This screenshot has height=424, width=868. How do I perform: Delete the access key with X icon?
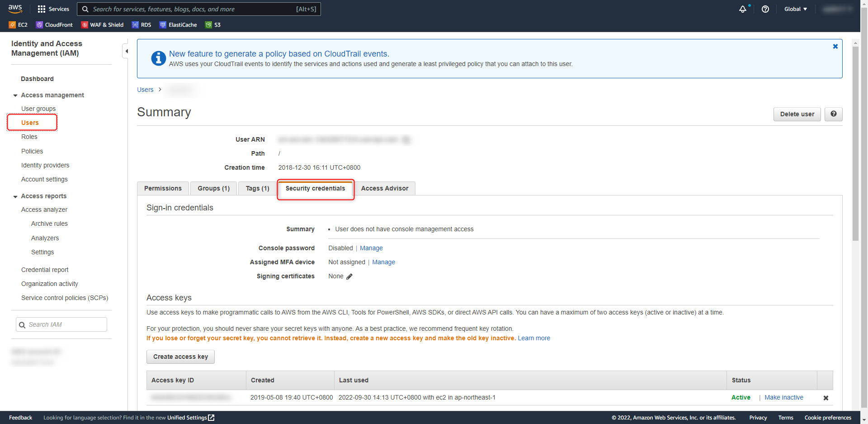click(x=826, y=398)
